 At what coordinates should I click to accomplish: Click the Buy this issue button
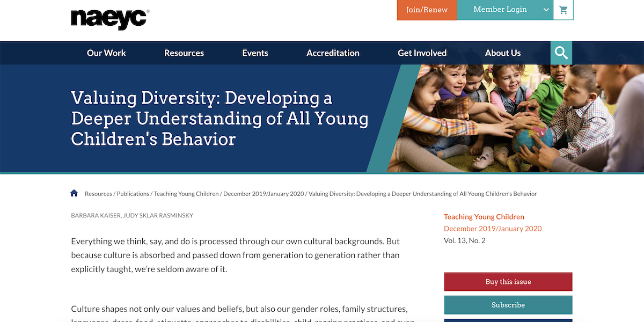508,281
